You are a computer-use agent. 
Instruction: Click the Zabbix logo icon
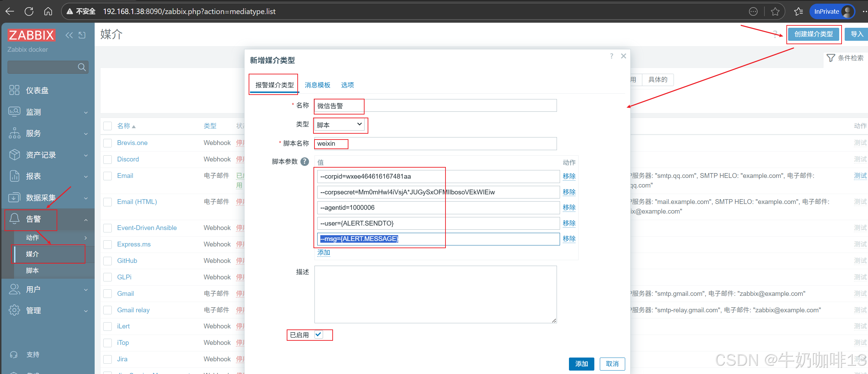(31, 35)
